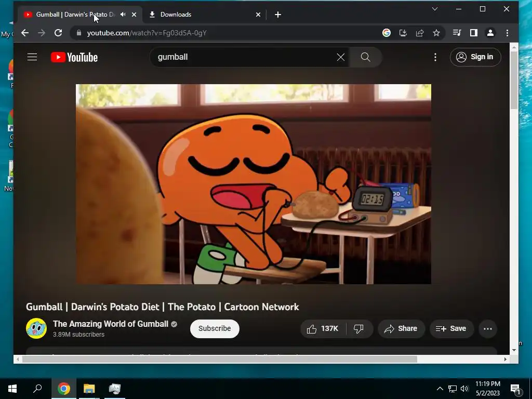Click the horizontal scrollbar right arrow
Image resolution: width=532 pixels, height=399 pixels.
[506, 359]
